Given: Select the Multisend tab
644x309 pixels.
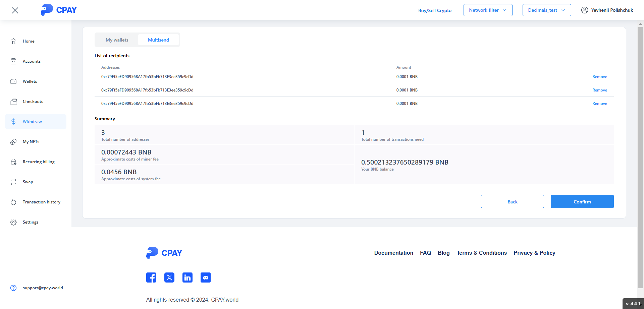Looking at the screenshot, I should click(x=158, y=40).
